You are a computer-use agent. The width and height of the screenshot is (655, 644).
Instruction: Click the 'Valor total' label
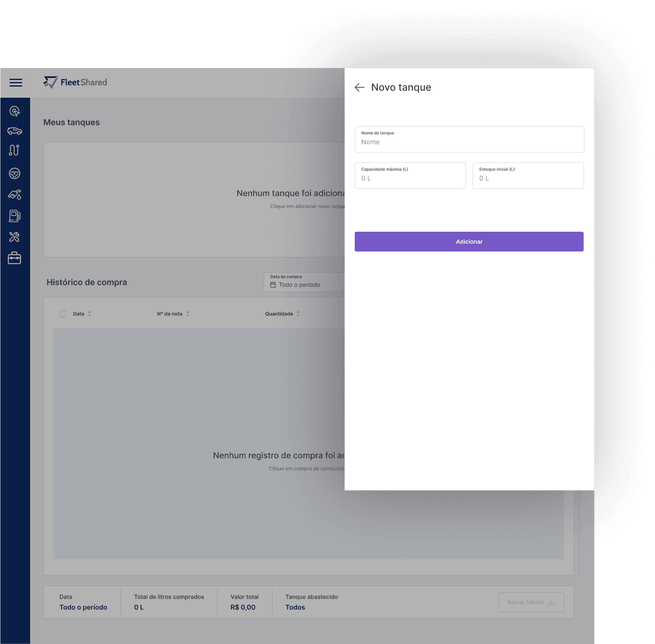pos(245,597)
